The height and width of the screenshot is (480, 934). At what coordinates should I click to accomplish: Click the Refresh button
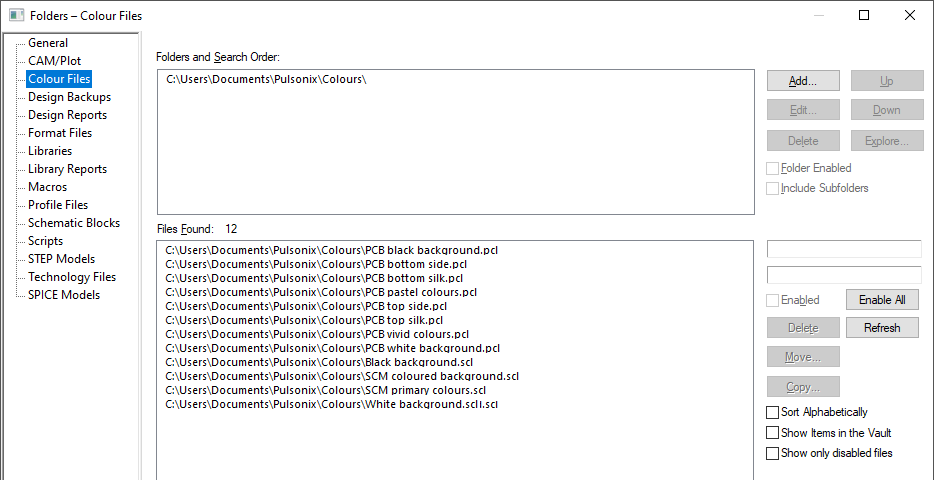pyautogui.click(x=882, y=328)
